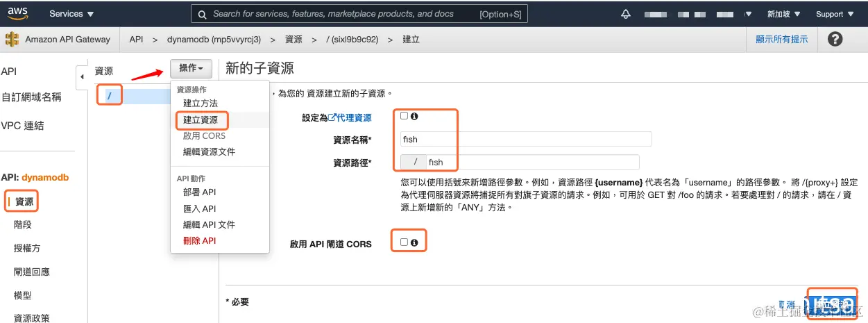Open the dynamodb (mp5vvyrcj3) breadcrumb

pos(214,40)
